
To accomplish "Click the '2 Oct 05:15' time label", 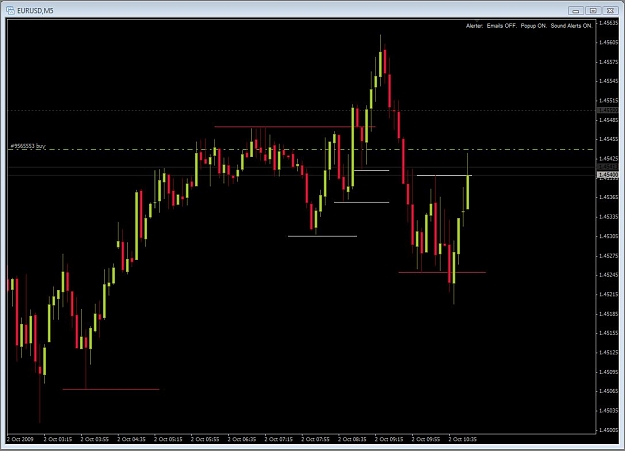I will click(x=168, y=439).
